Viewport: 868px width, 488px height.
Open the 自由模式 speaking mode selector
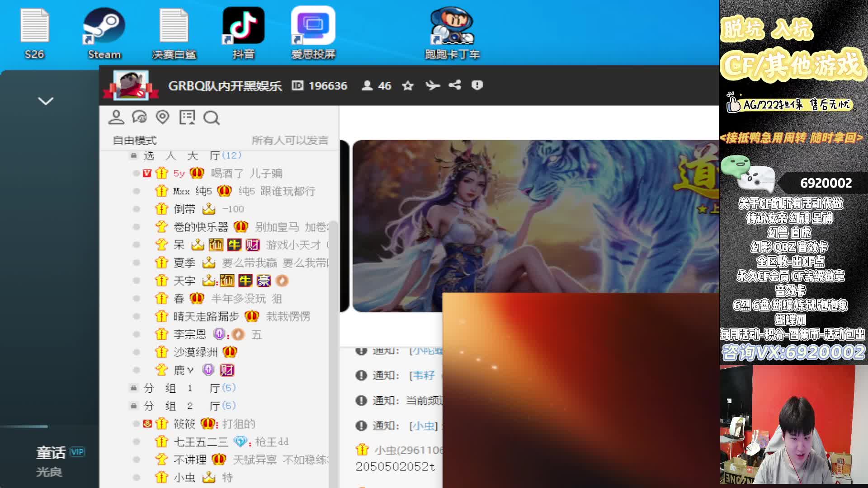[x=135, y=141]
